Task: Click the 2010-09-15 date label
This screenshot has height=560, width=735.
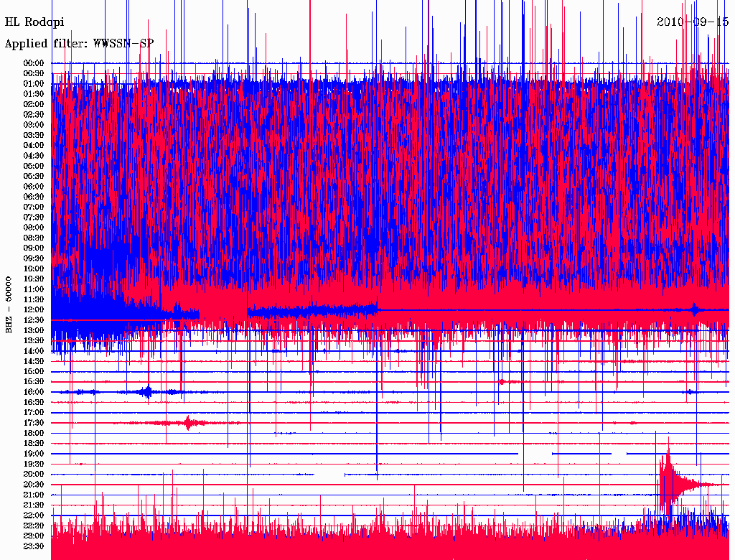Action: pyautogui.click(x=693, y=22)
